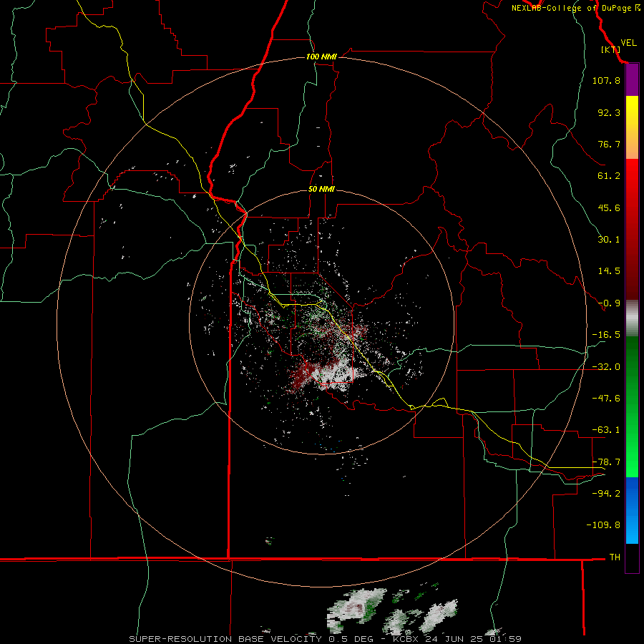Click the 30.1 legend value

[x=609, y=240]
